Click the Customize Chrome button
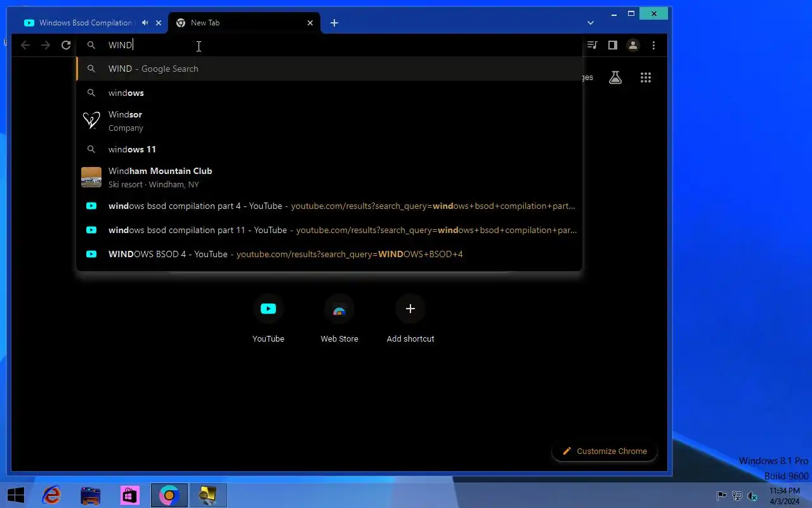The height and width of the screenshot is (508, 812). [605, 451]
